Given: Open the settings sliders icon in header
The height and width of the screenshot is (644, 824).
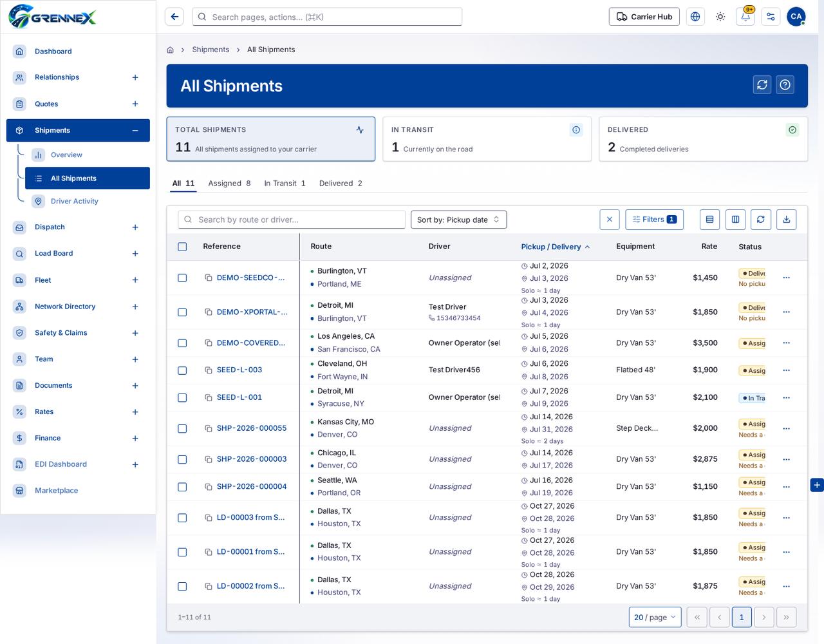Looking at the screenshot, I should (x=771, y=17).
